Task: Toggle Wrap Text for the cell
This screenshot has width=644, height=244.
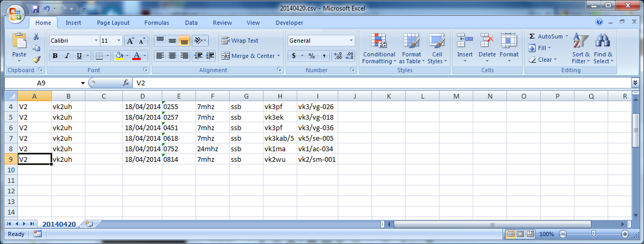Action: click(240, 41)
